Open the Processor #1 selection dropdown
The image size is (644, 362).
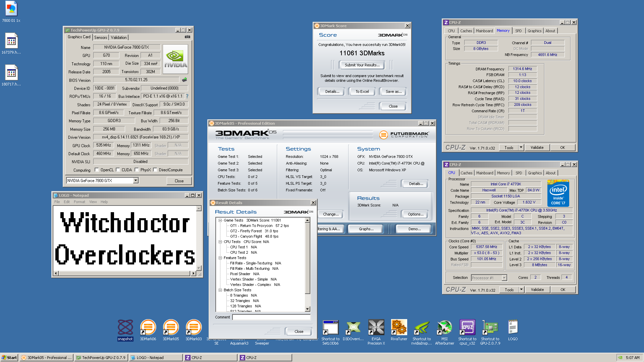[x=504, y=278]
